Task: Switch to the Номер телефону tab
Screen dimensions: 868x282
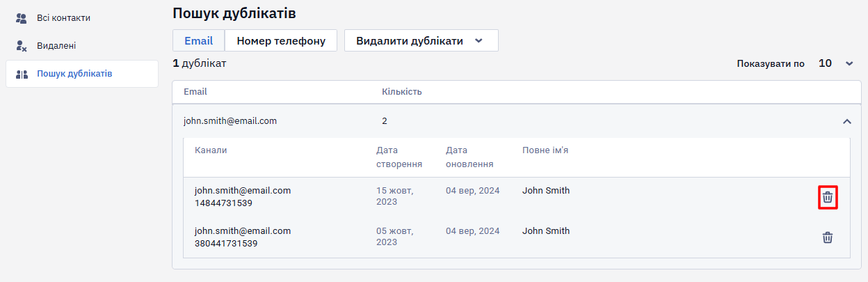Action: (x=281, y=40)
